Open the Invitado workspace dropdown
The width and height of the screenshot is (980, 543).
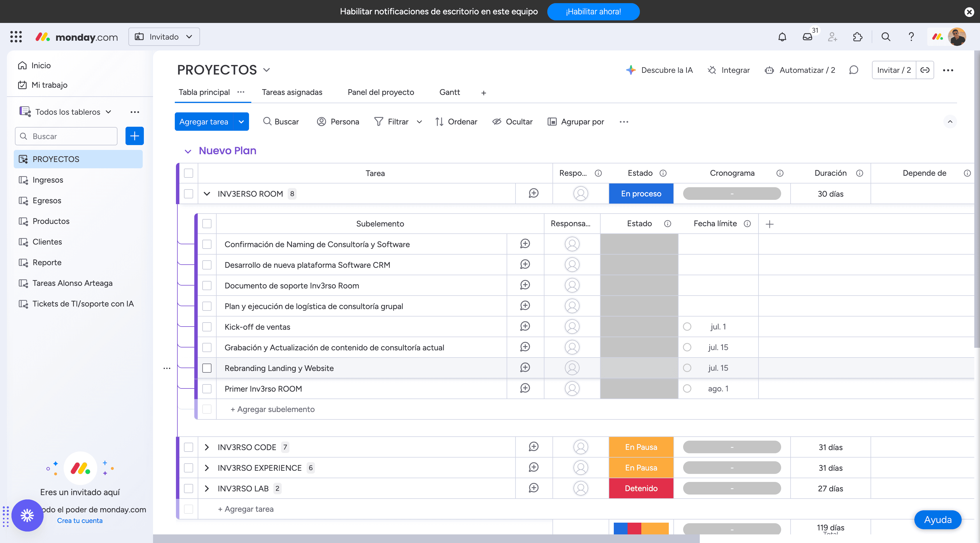tap(164, 37)
